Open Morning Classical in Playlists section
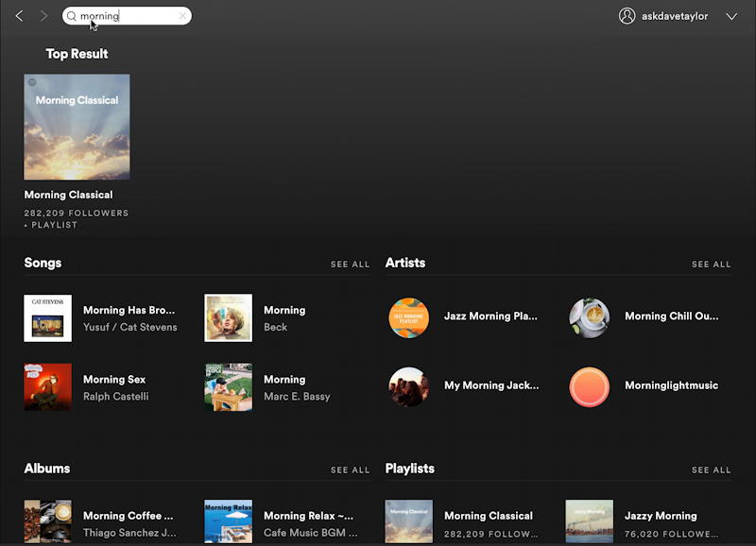 pyautogui.click(x=489, y=516)
